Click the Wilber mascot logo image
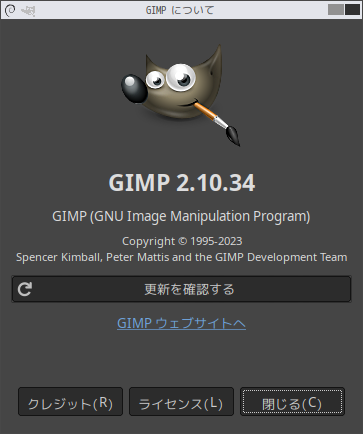This screenshot has width=363, height=434. click(x=181, y=96)
